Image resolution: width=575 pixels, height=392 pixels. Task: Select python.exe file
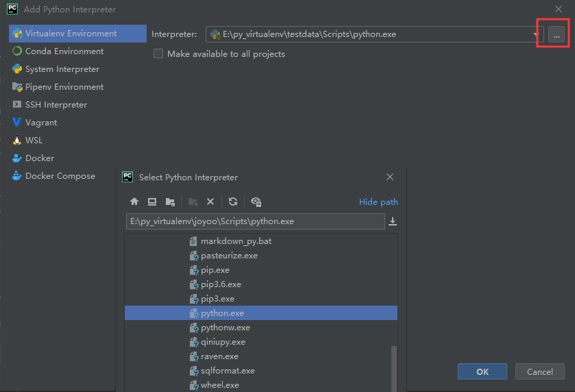tap(260, 313)
